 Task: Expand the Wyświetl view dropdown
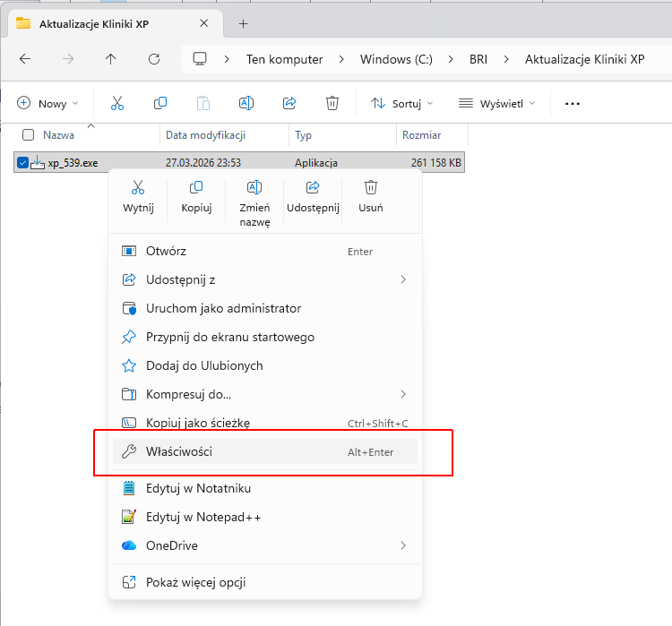pyautogui.click(x=496, y=103)
